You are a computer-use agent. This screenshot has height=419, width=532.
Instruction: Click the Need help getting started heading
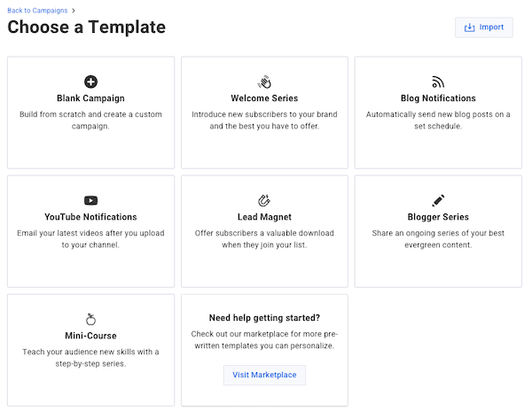(x=264, y=318)
